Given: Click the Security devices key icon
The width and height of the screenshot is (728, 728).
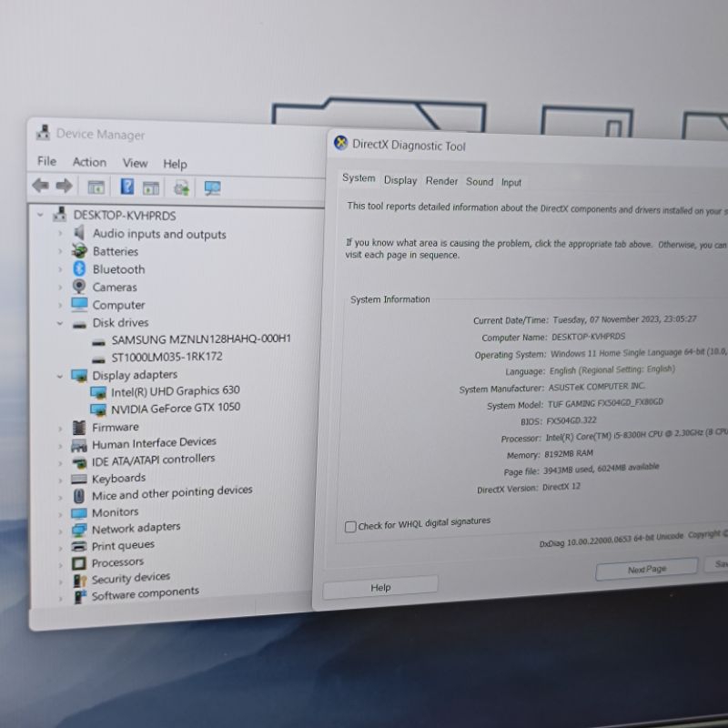Looking at the screenshot, I should [x=80, y=581].
